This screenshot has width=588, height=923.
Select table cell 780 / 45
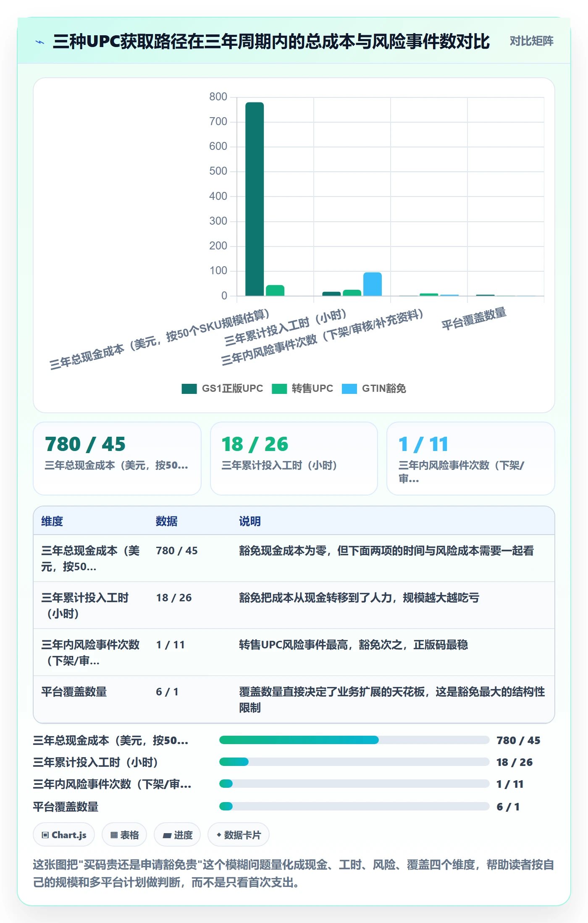tap(177, 551)
